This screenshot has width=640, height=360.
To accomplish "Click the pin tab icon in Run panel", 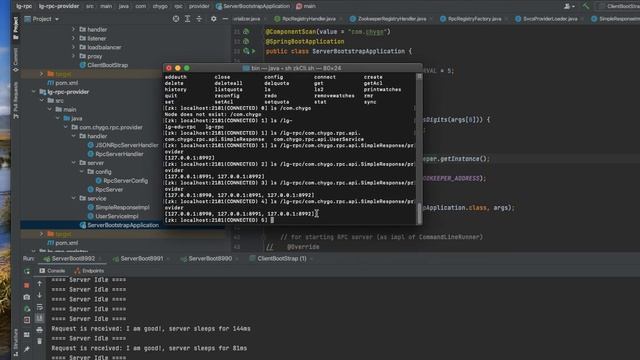I will tap(27, 349).
